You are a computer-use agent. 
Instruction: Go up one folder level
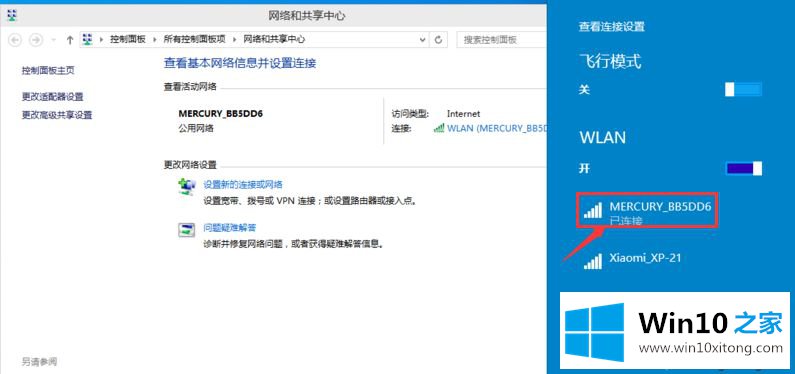click(x=70, y=40)
